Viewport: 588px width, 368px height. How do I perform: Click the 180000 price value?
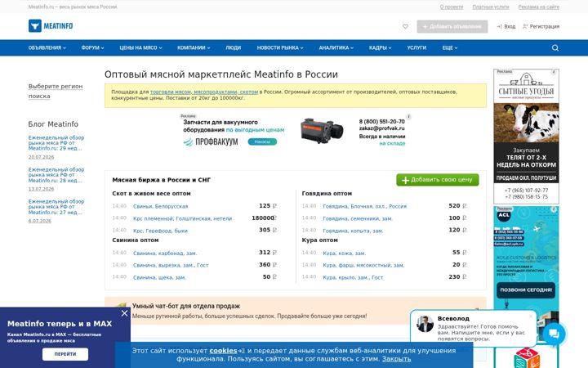[263, 218]
